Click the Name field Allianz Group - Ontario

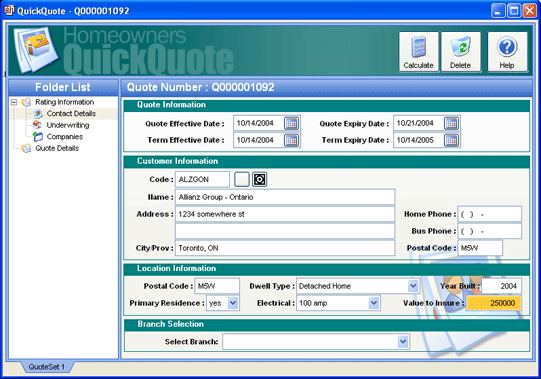tap(285, 197)
